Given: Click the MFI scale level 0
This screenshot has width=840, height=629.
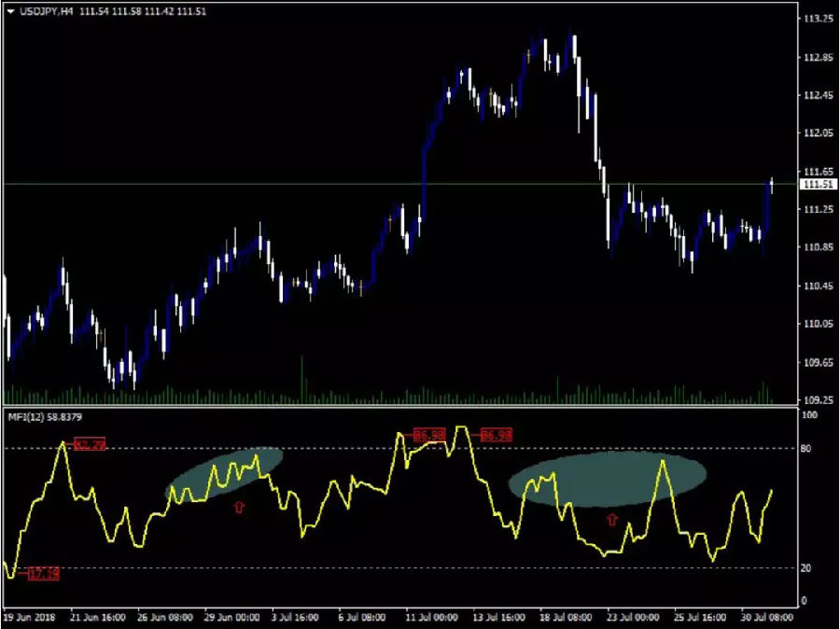Looking at the screenshot, I should (x=804, y=601).
